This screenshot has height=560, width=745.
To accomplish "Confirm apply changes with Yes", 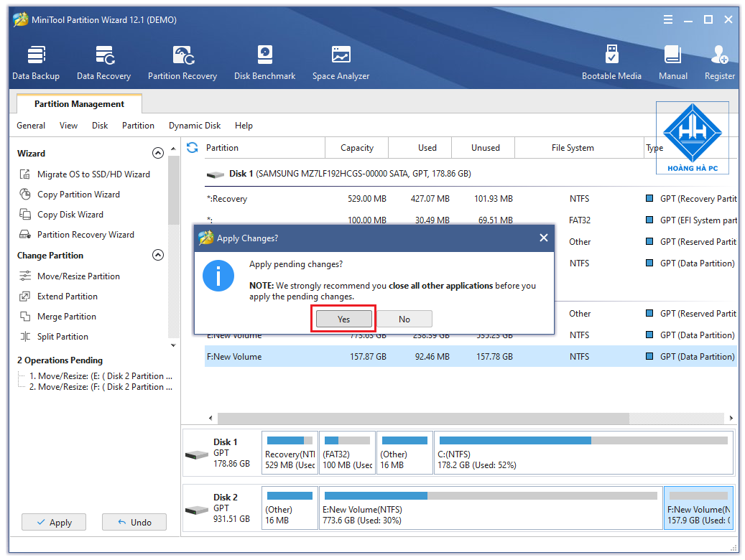I will click(x=343, y=319).
